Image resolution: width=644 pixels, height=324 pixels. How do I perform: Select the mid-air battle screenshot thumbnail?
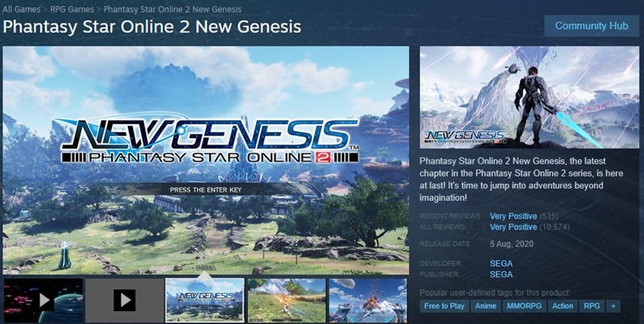click(x=368, y=301)
